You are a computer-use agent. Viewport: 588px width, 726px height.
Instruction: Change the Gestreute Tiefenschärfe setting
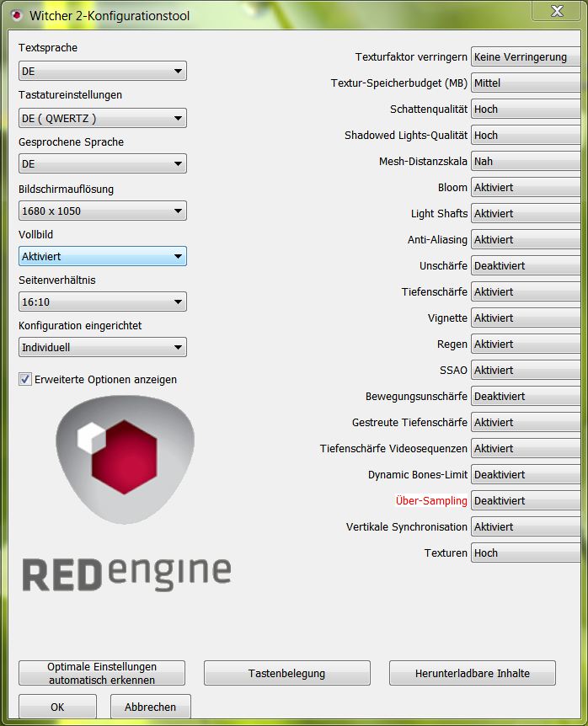[526, 422]
